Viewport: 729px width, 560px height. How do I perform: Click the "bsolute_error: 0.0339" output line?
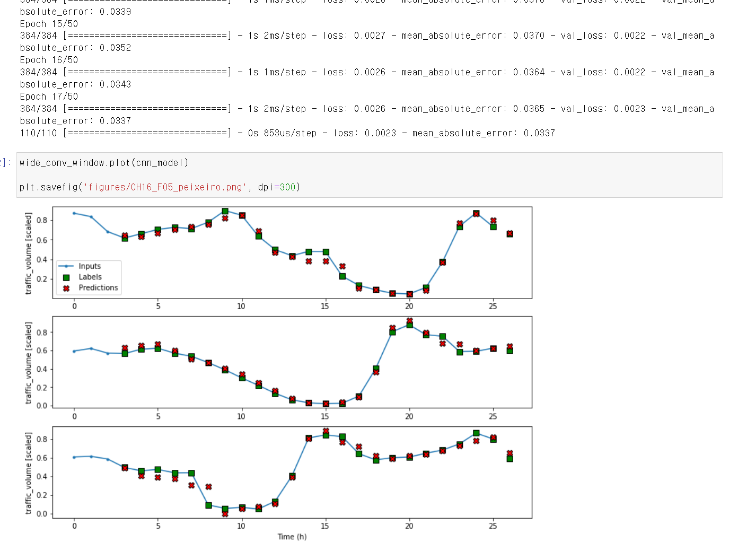click(x=75, y=12)
